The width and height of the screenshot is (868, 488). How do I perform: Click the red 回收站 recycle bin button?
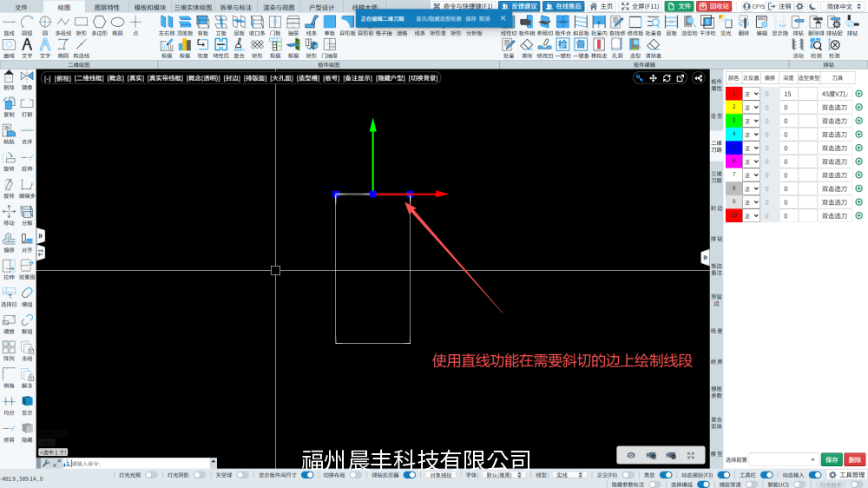point(714,6)
